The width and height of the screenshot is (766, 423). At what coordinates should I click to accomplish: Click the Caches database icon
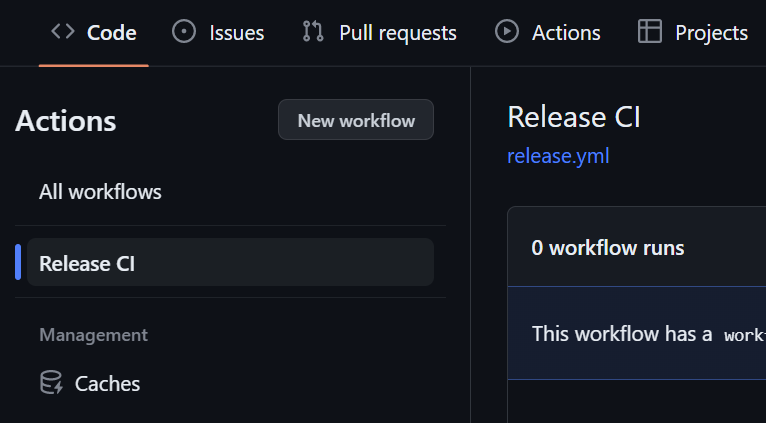[51, 382]
